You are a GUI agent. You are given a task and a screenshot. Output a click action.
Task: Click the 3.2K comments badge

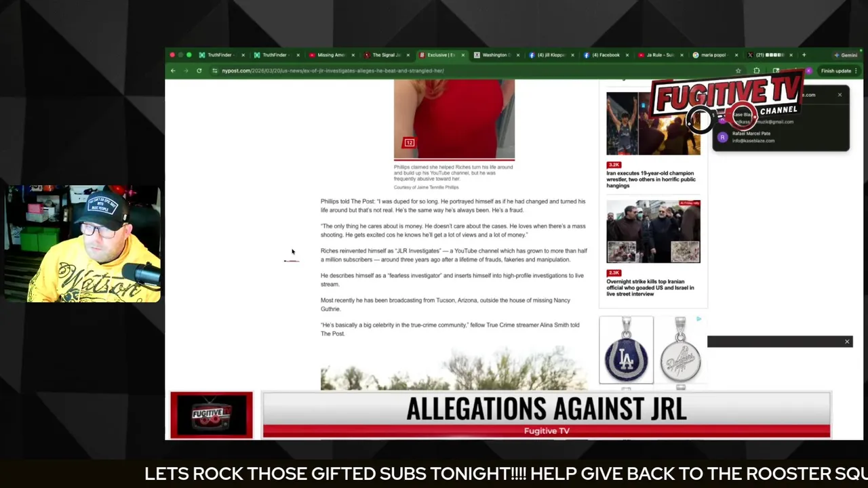click(x=614, y=165)
